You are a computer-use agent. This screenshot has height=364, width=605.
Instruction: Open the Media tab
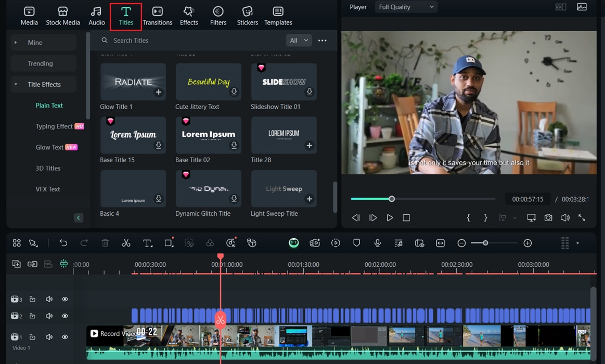(x=29, y=16)
